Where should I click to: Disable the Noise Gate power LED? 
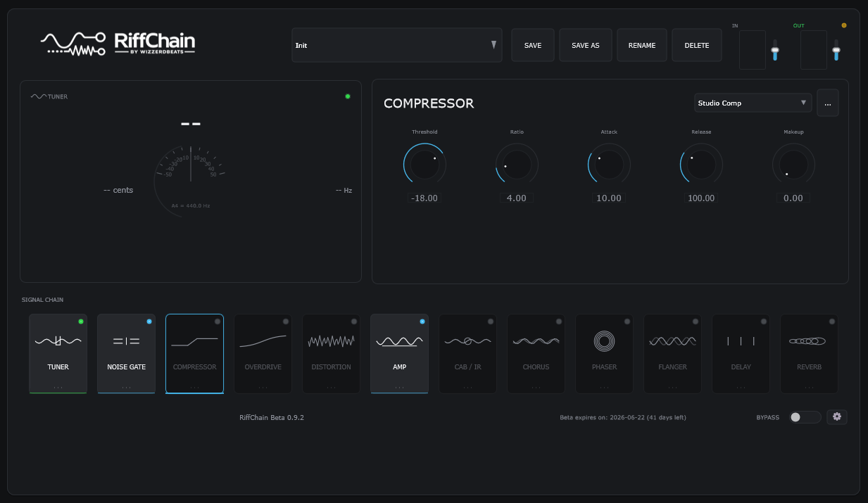[x=149, y=321]
